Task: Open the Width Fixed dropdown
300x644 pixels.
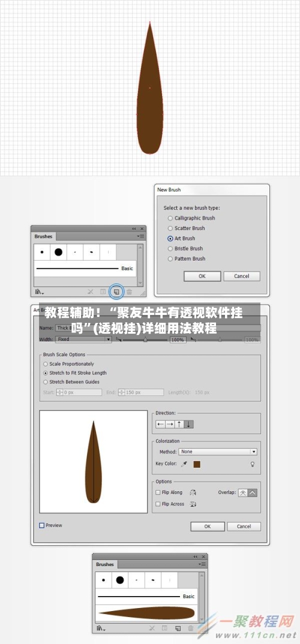Action: pos(83,339)
